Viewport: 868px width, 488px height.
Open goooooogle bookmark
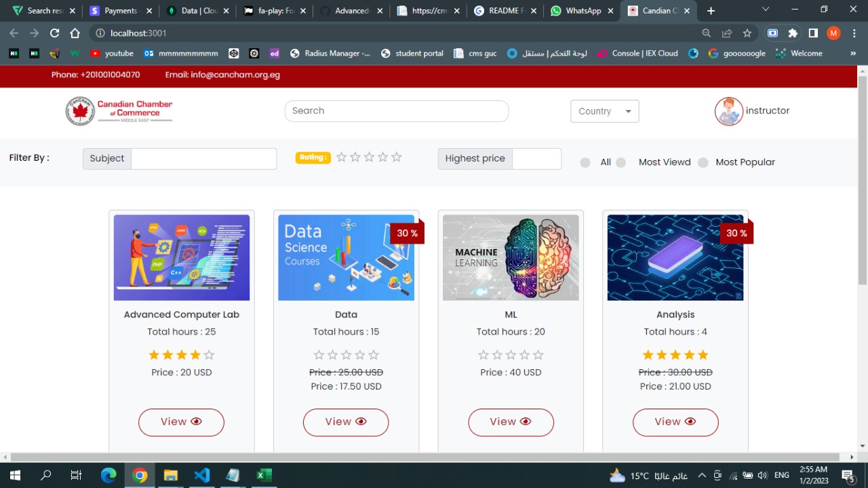click(x=736, y=53)
